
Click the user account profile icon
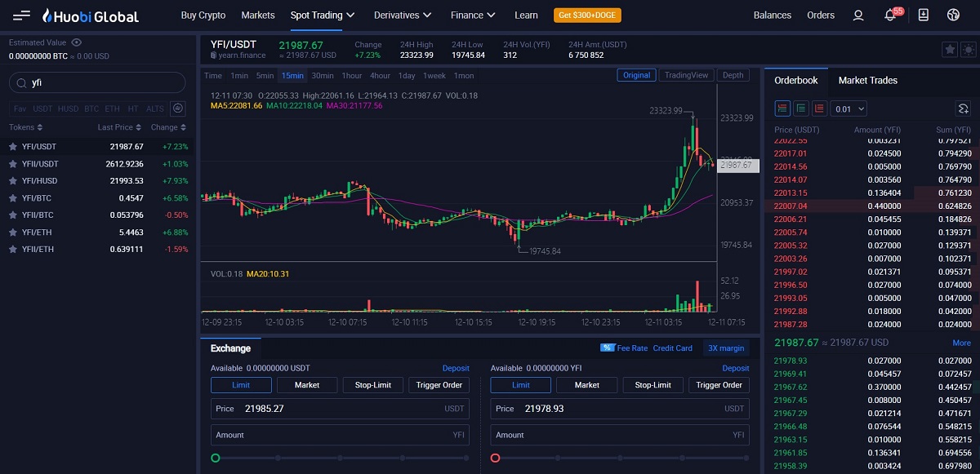pyautogui.click(x=857, y=16)
